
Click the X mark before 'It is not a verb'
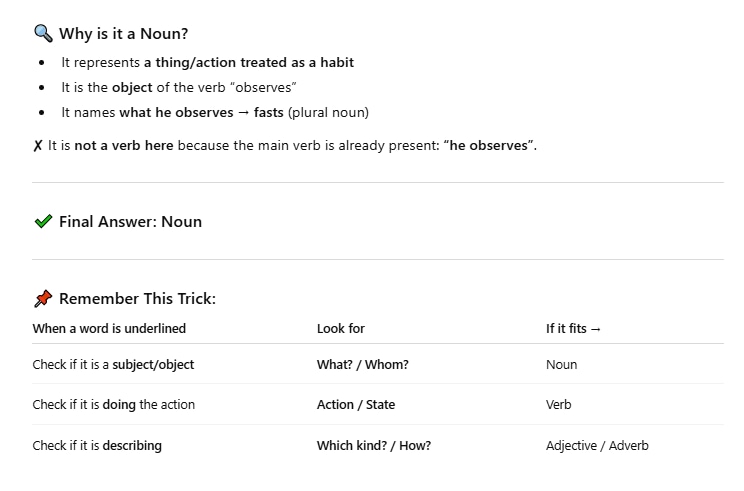38,146
